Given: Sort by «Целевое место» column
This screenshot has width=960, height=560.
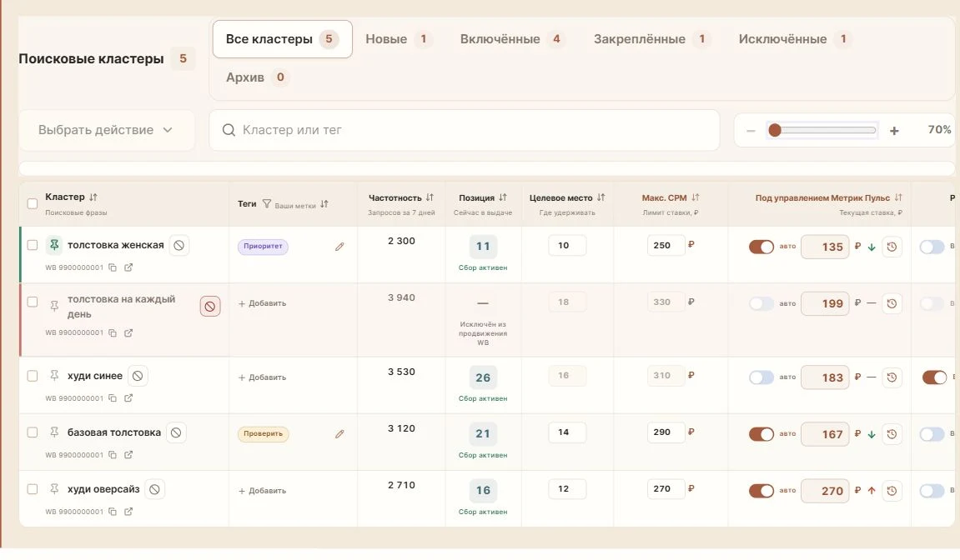Looking at the screenshot, I should click(x=601, y=197).
